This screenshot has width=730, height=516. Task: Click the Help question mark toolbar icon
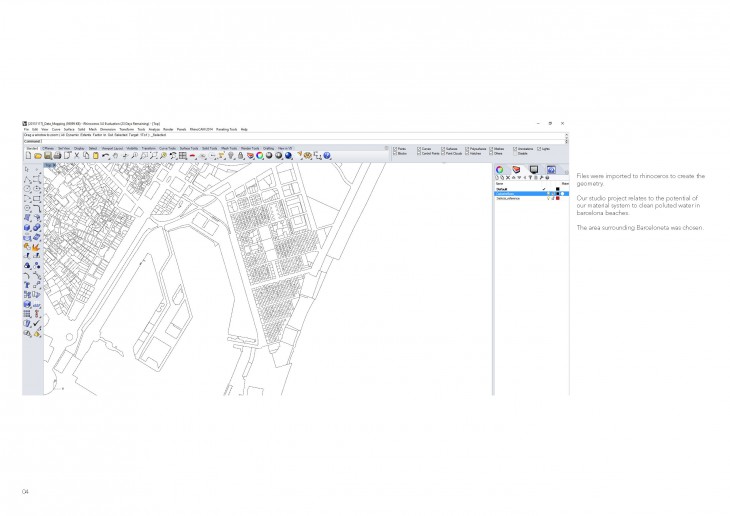(328, 156)
